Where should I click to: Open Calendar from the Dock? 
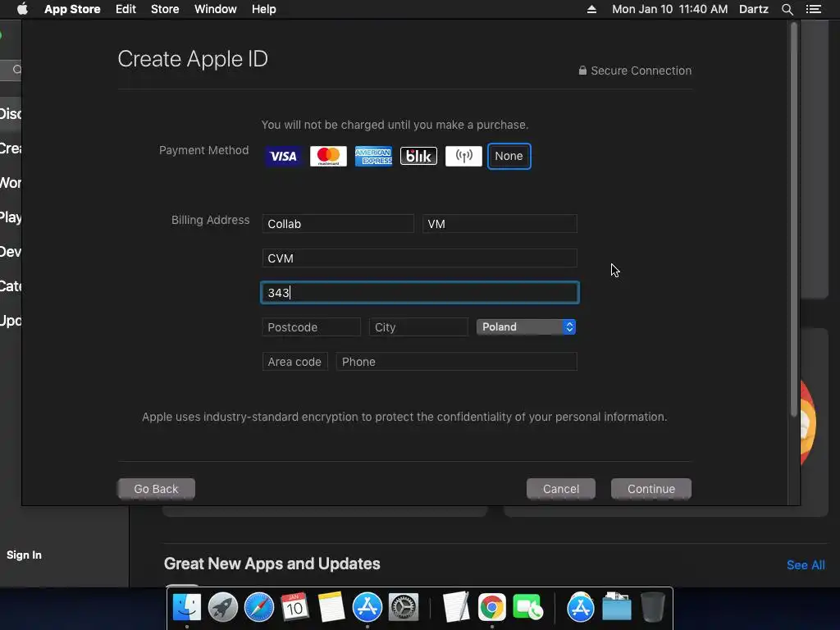(294, 607)
